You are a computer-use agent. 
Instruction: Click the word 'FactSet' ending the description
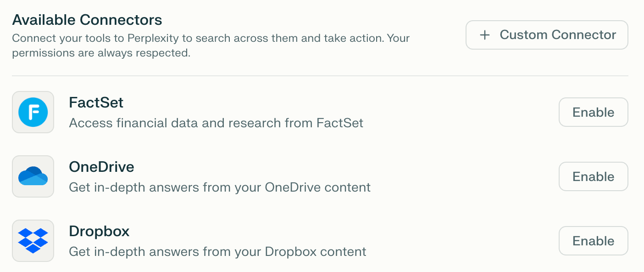pos(340,123)
